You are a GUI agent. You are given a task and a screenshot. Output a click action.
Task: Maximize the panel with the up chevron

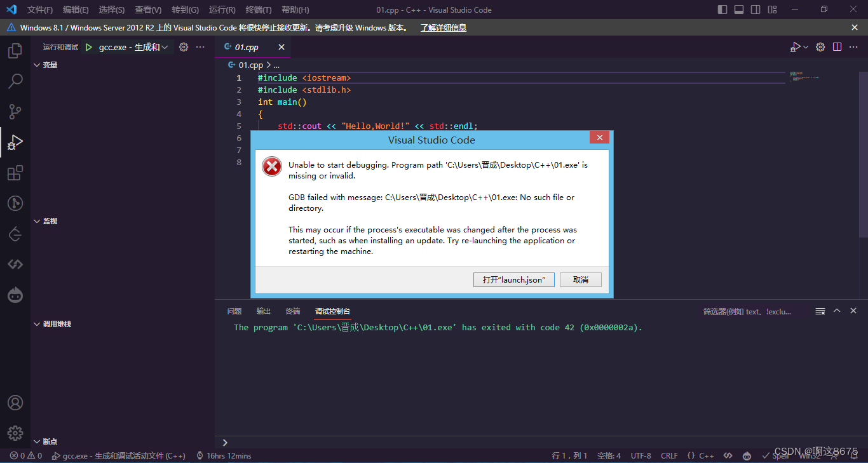(837, 311)
